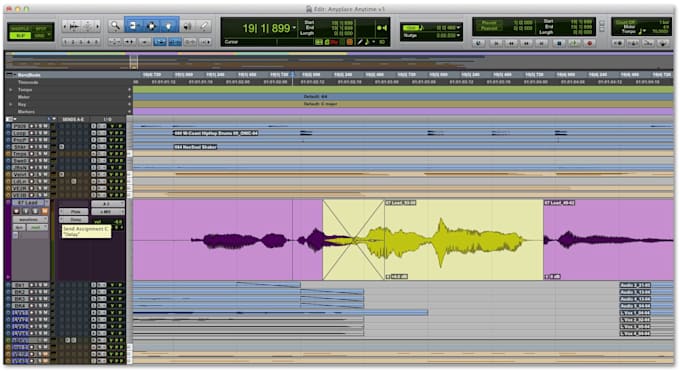Add a marker with the Markers plus

(129, 112)
